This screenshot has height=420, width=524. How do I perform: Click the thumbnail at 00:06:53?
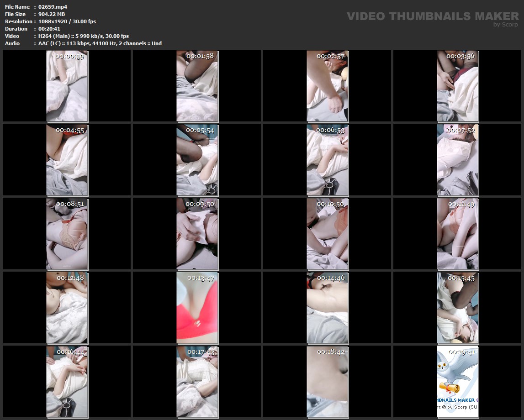[327, 160]
